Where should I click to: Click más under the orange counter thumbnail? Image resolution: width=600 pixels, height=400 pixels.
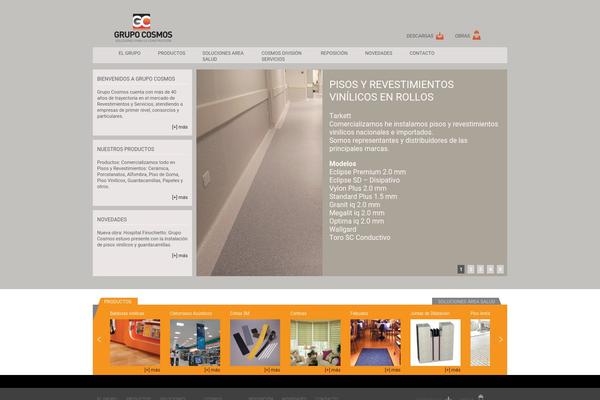click(152, 370)
